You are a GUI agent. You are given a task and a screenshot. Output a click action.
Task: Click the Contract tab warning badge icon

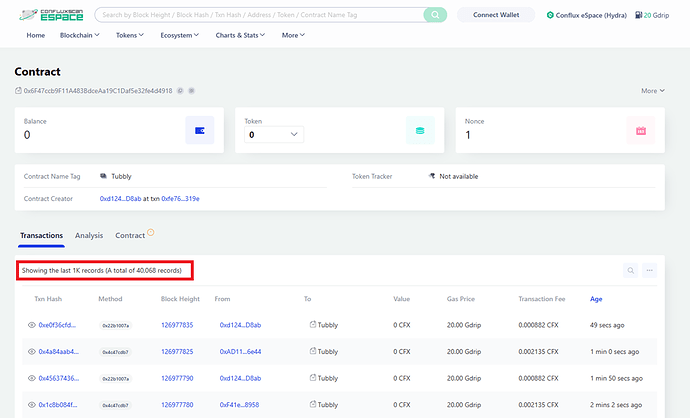pos(150,232)
